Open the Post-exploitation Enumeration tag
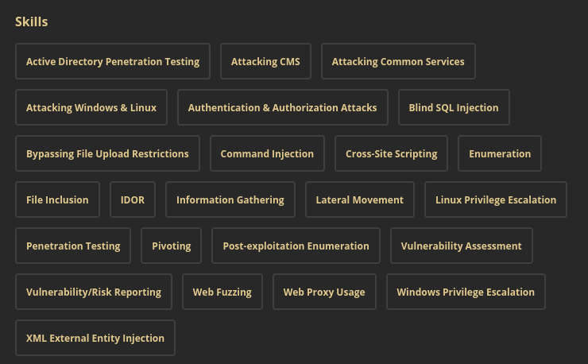This screenshot has width=588, height=364. tap(296, 246)
